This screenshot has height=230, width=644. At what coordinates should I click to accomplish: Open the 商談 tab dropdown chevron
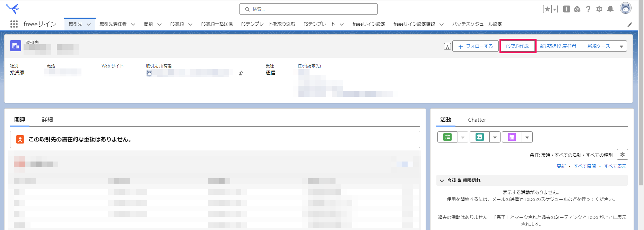[x=159, y=24]
